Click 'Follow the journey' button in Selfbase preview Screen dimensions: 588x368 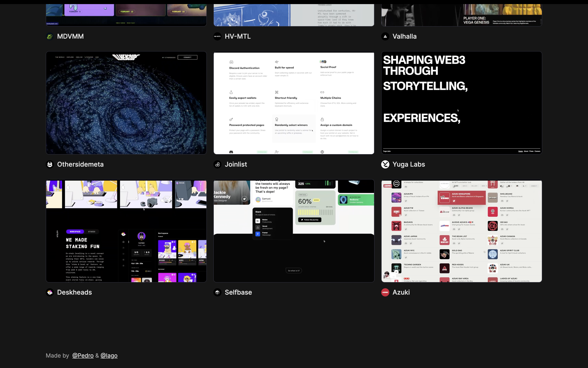(x=310, y=220)
